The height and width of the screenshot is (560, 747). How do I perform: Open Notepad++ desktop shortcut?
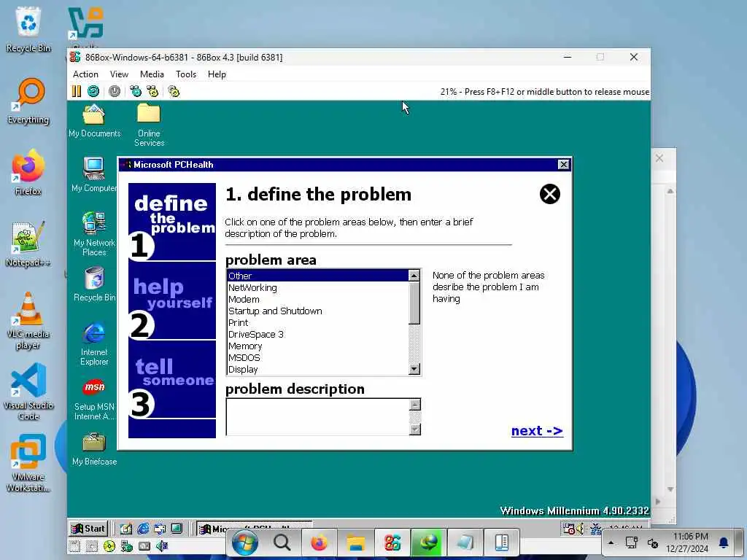(x=28, y=244)
